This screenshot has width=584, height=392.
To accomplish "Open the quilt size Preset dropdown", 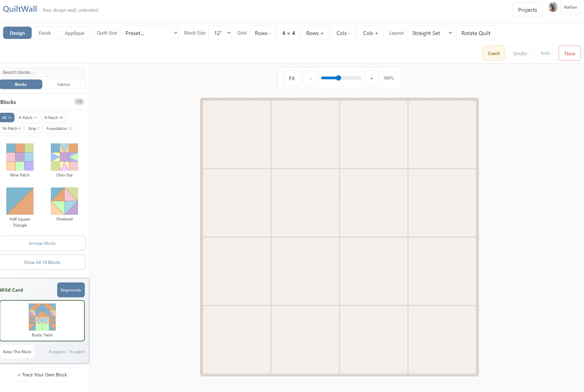I will tap(149, 33).
